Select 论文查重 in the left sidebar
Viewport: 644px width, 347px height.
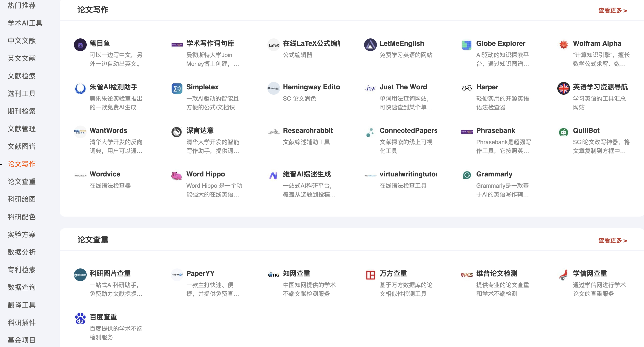click(22, 182)
